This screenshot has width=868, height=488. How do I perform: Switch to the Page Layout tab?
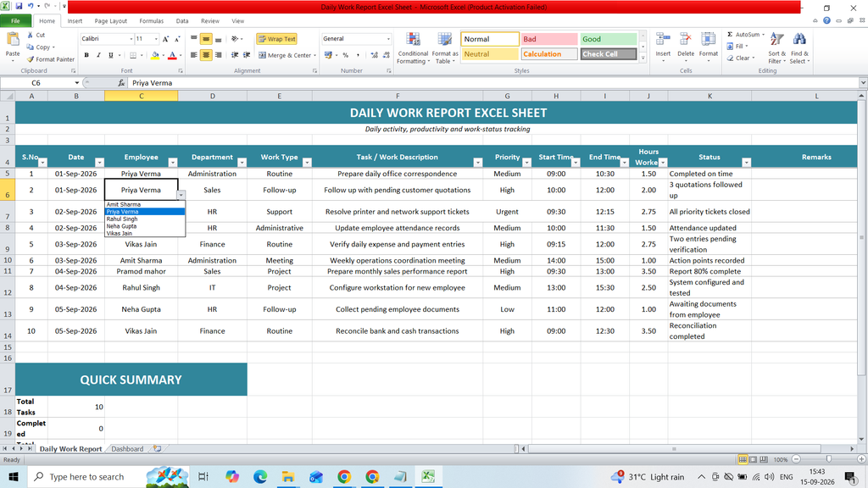(111, 21)
